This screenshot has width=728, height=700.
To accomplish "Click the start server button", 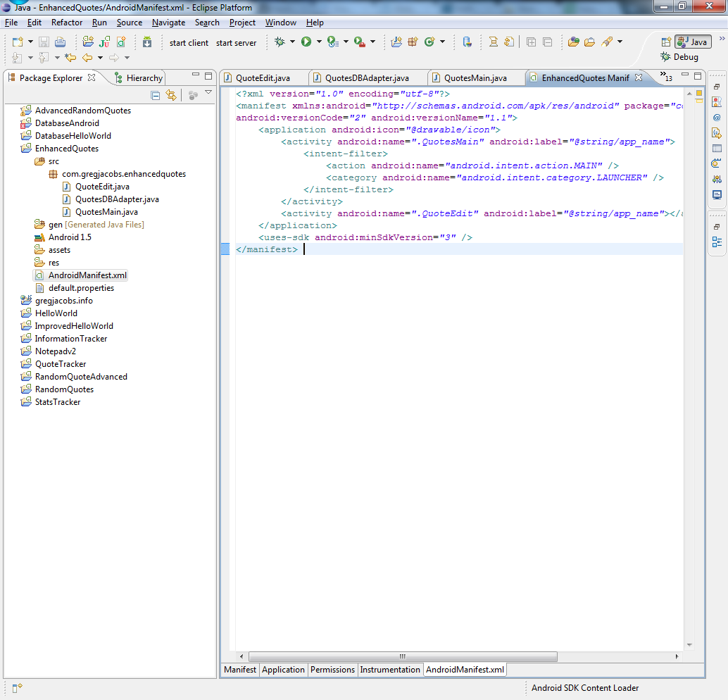I will (x=236, y=42).
